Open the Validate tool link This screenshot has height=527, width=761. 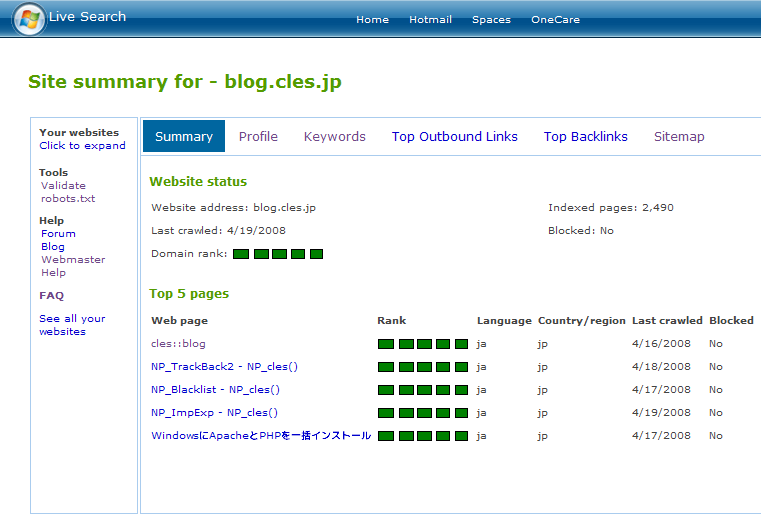pos(63,186)
